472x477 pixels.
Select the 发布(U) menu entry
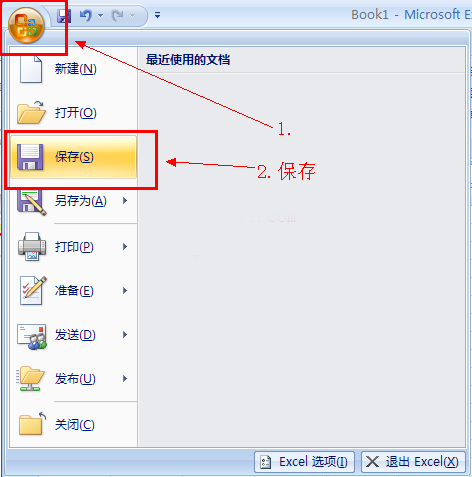coord(73,379)
